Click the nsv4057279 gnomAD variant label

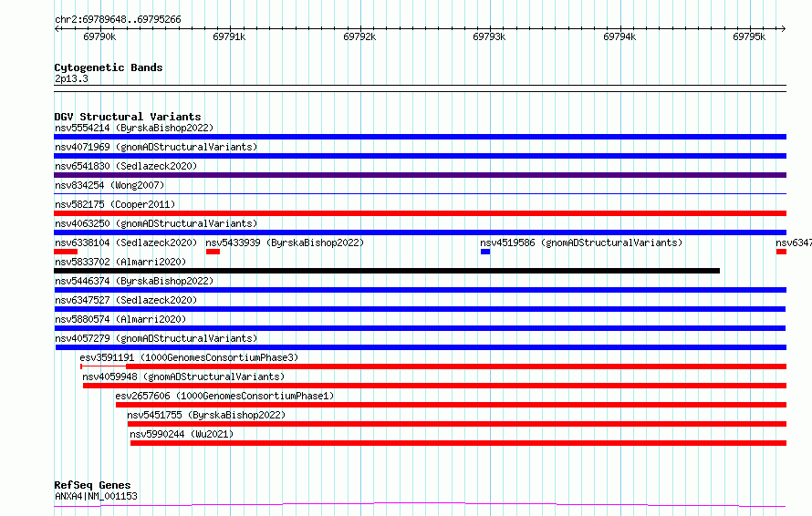(156, 338)
